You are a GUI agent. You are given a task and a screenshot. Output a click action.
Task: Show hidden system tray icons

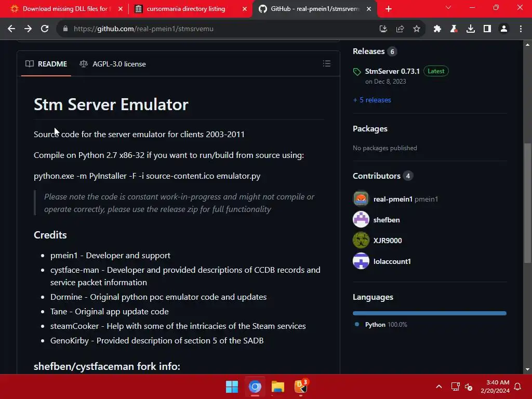click(438, 387)
